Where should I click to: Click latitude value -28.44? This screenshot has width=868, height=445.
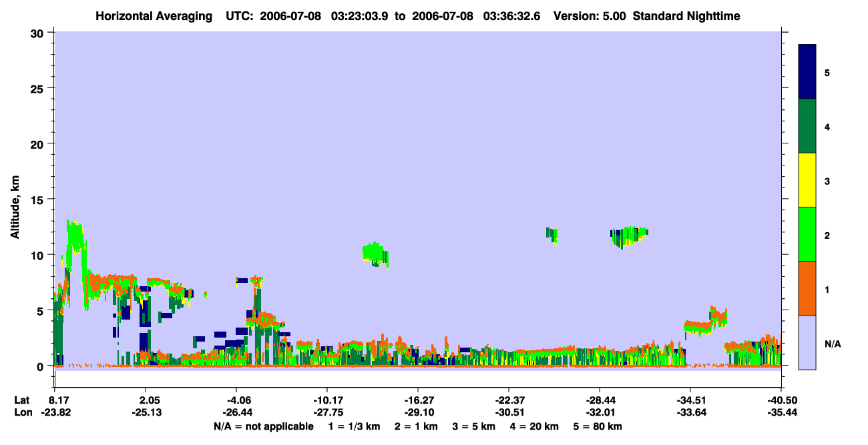point(600,400)
